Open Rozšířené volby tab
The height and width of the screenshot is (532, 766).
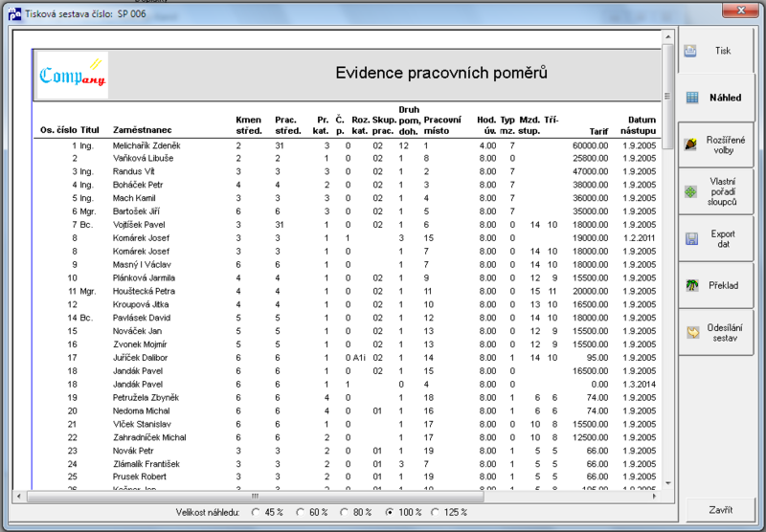(x=715, y=144)
